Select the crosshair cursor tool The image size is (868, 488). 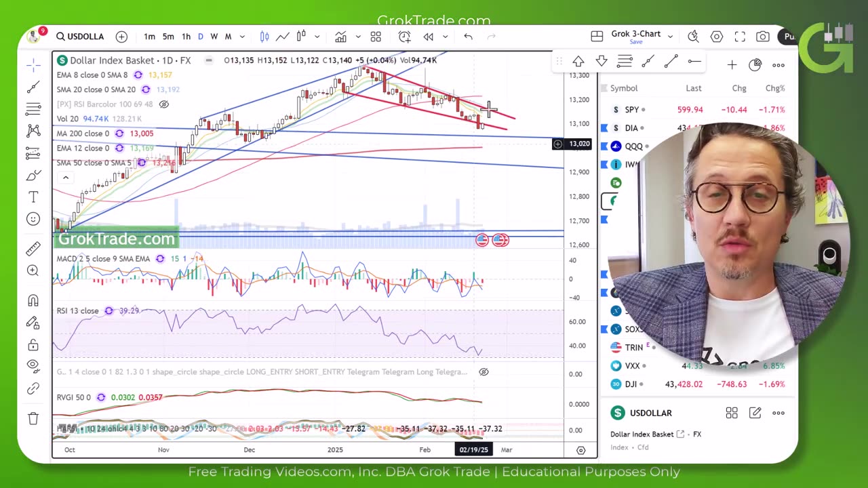click(33, 65)
